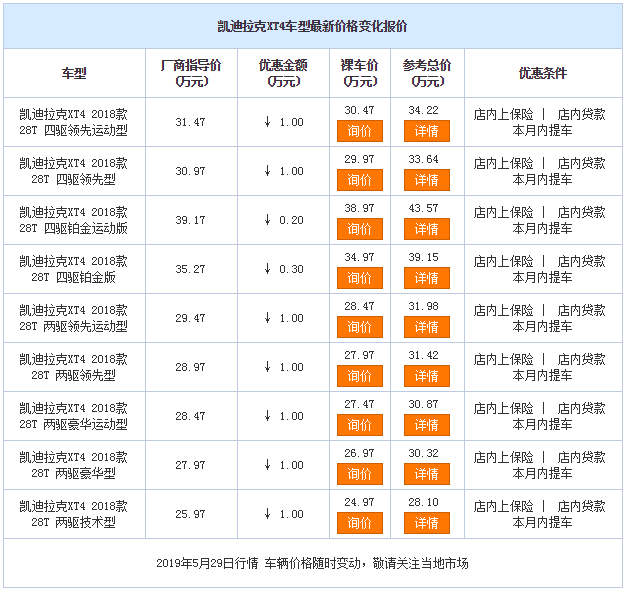Click 询价 for 28T 两驱技术型 row
The width and height of the screenshot is (626, 592).
(359, 523)
